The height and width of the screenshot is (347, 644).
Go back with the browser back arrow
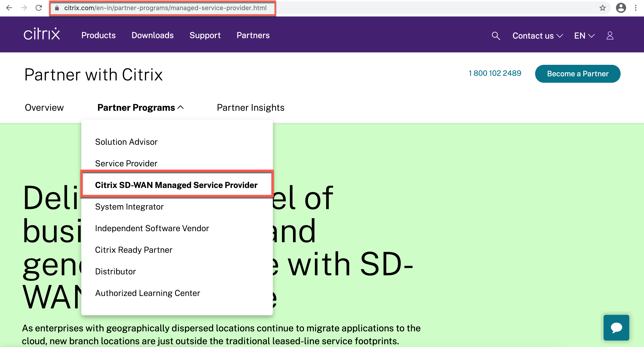pos(9,8)
